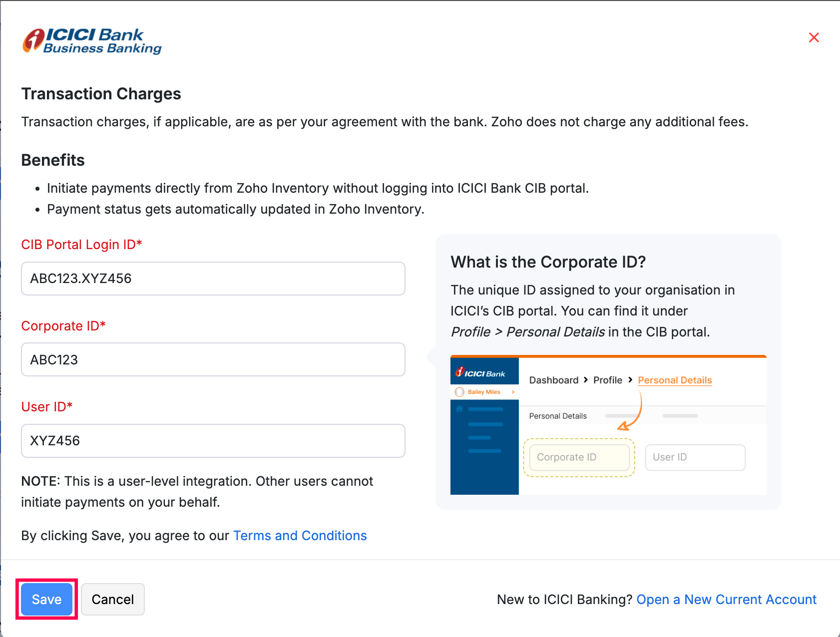Viewport: 840px width, 637px height.
Task: Open the Terms and Conditions link
Action: (x=300, y=536)
